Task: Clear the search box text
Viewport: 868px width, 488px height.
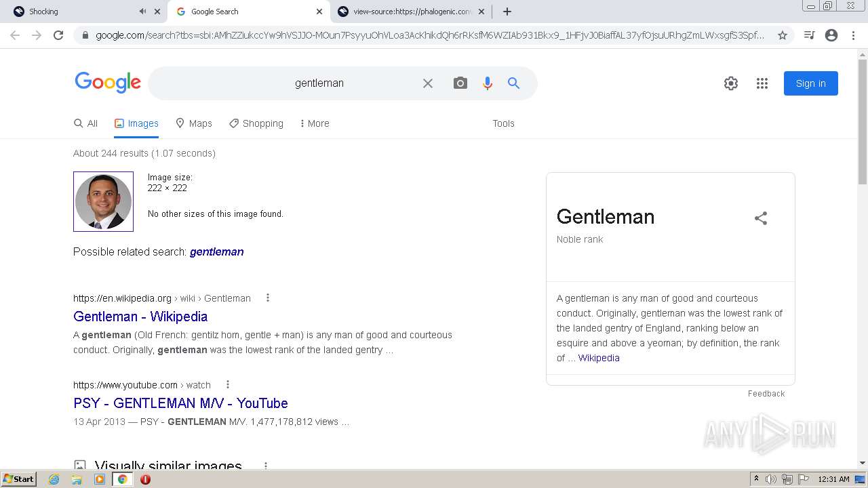Action: (428, 83)
